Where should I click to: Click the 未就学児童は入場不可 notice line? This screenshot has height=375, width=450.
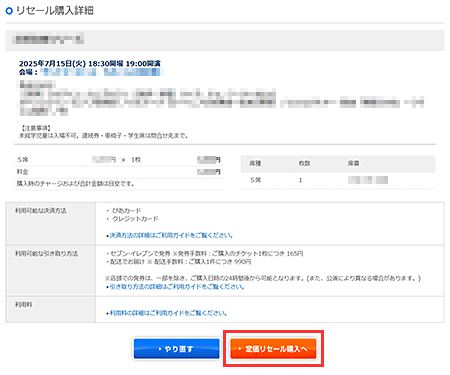coord(104,136)
